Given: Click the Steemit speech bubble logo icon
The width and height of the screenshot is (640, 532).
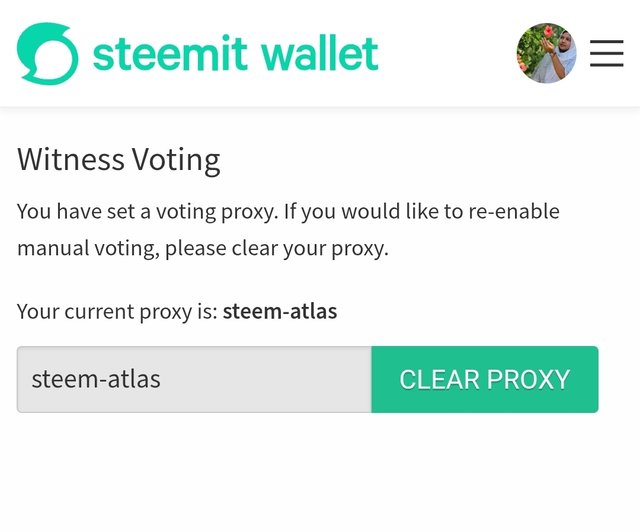Looking at the screenshot, I should (x=46, y=53).
